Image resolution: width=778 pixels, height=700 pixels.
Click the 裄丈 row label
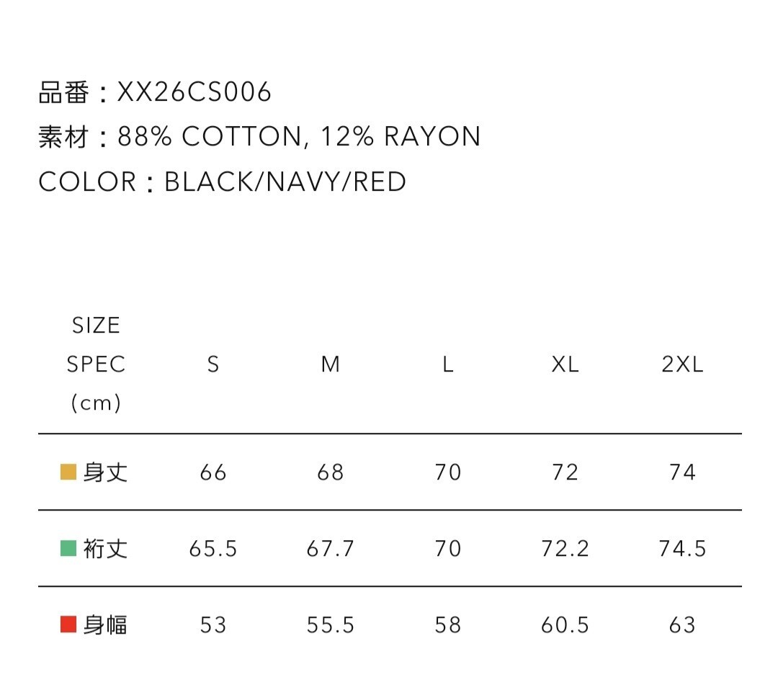click(105, 549)
